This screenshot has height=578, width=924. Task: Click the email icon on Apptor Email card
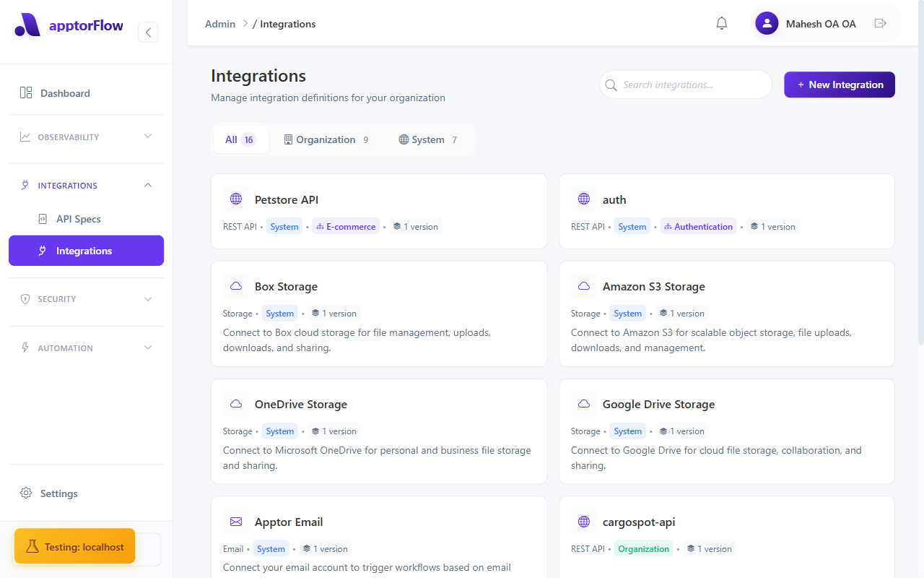click(x=235, y=521)
